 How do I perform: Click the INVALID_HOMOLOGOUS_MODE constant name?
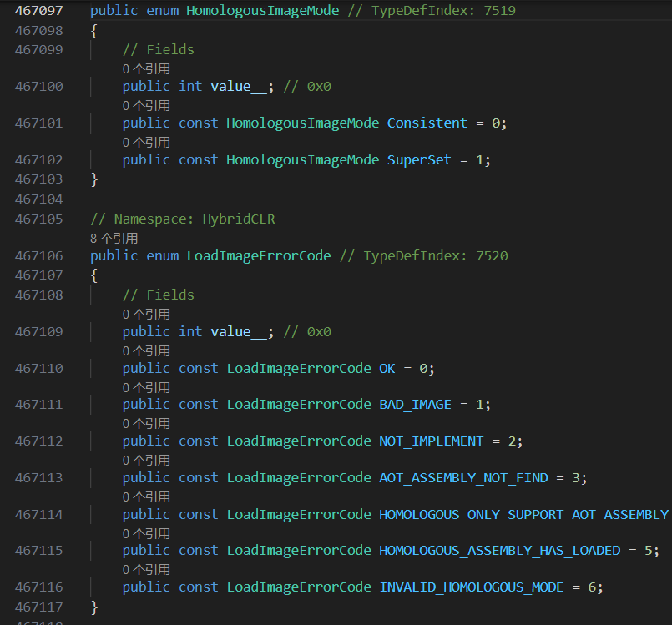(471, 587)
